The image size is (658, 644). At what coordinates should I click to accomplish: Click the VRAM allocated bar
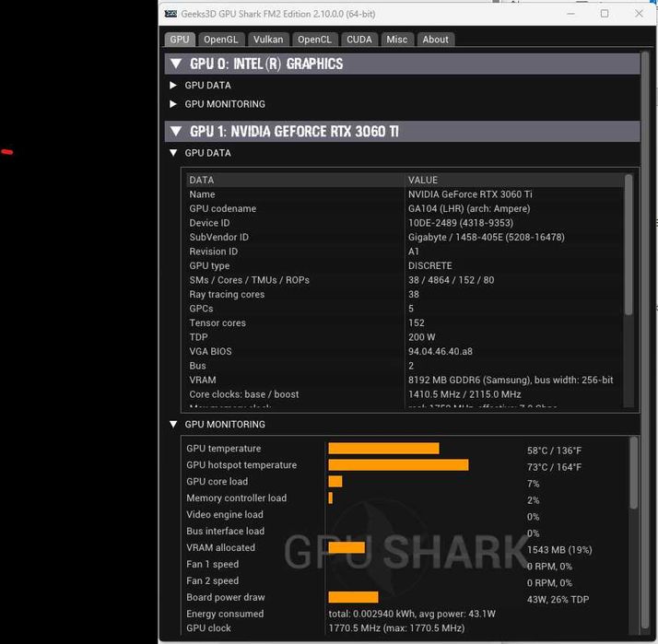tap(347, 547)
